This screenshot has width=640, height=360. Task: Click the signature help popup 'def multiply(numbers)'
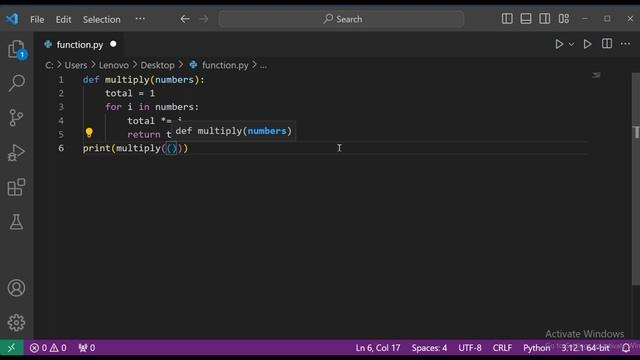tap(233, 131)
